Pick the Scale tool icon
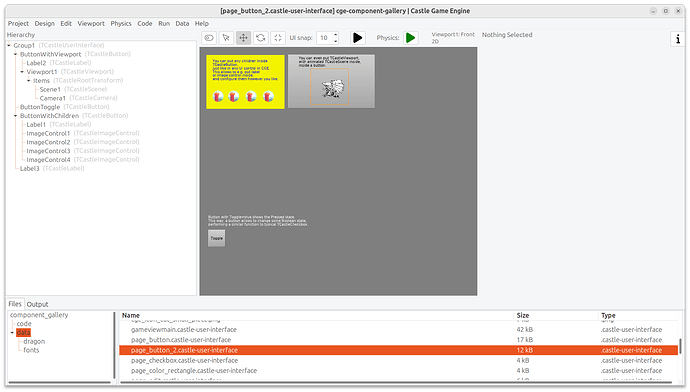690x392 pixels. tap(278, 38)
